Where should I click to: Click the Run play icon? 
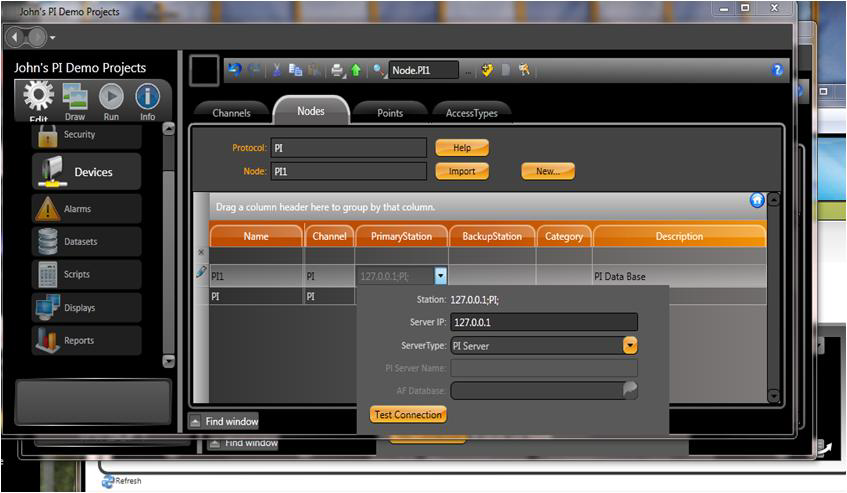[111, 99]
